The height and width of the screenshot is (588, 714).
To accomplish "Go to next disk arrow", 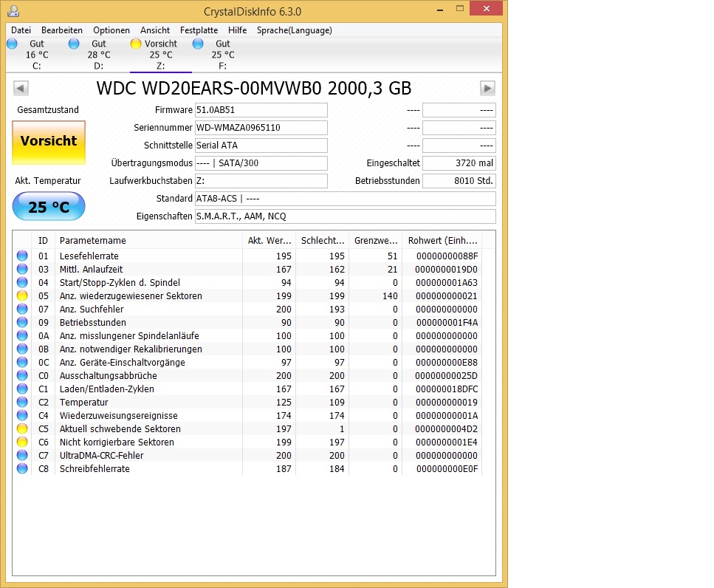I will pyautogui.click(x=487, y=88).
